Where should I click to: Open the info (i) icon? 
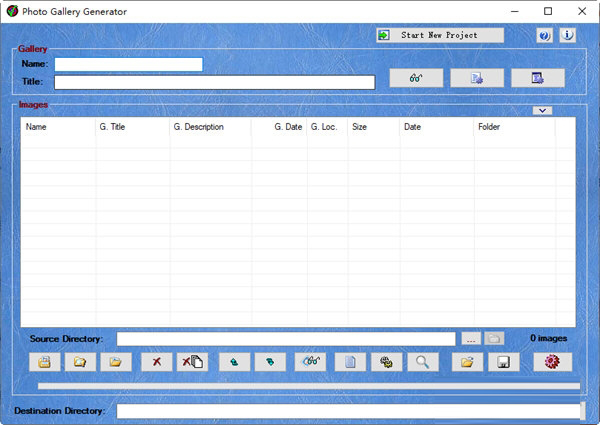567,36
